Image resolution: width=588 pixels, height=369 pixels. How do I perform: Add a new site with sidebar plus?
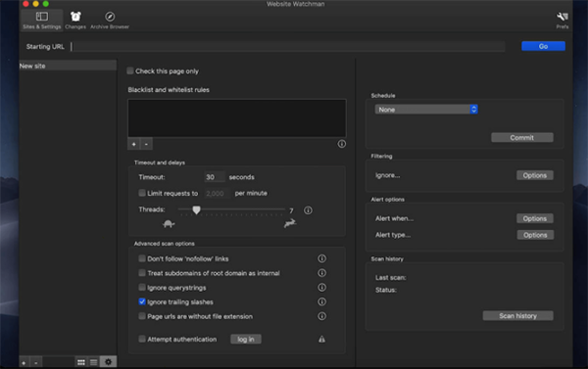(24, 362)
